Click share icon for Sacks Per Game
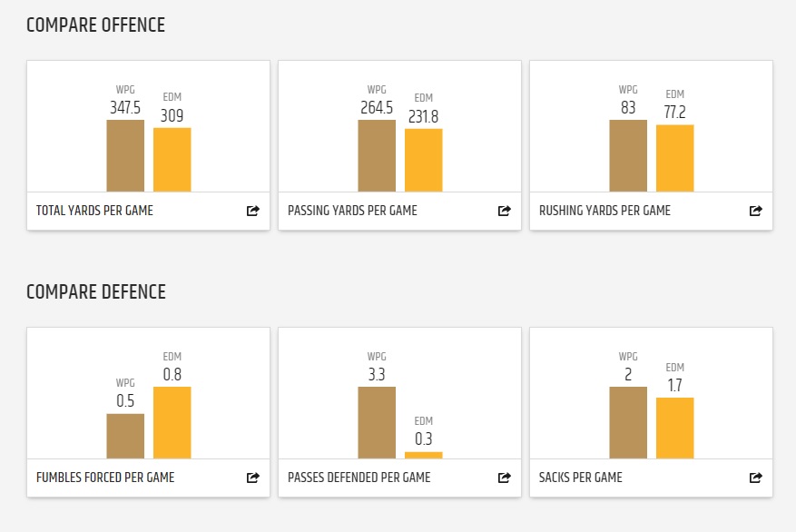 pos(755,478)
